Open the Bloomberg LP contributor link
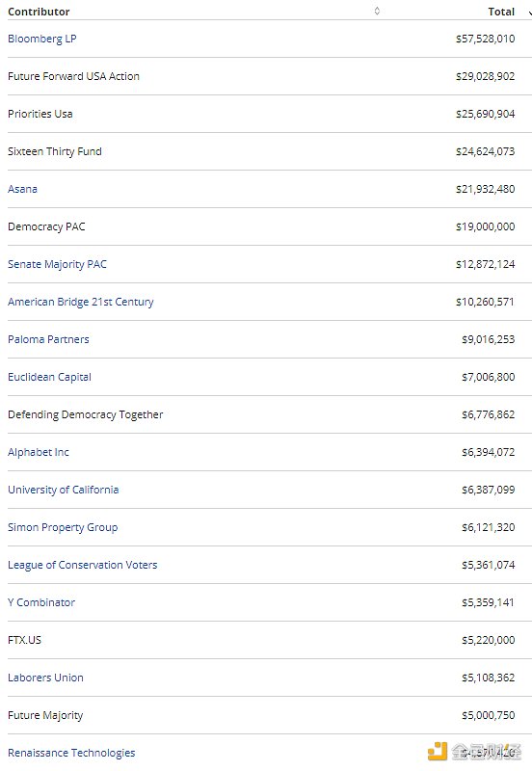 [41, 39]
